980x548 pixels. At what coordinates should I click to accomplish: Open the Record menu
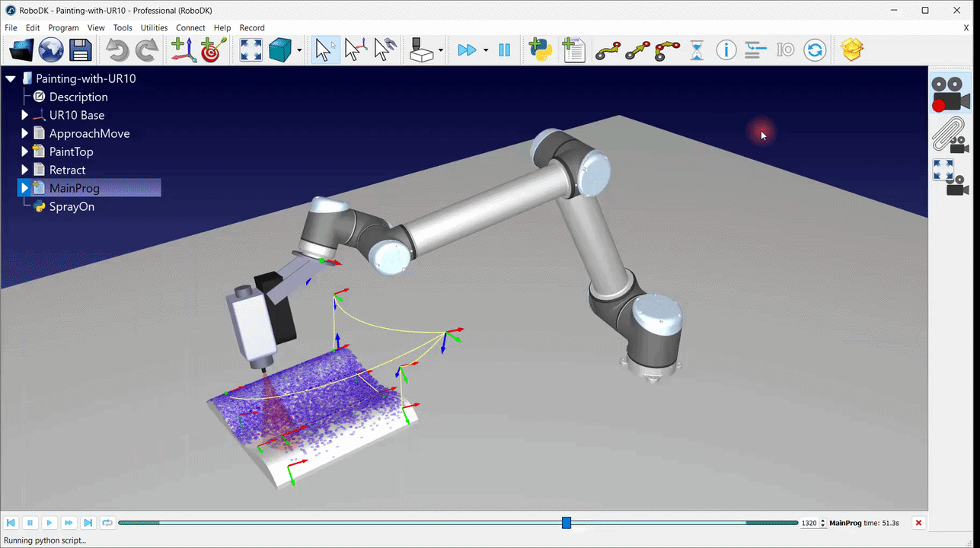[252, 27]
